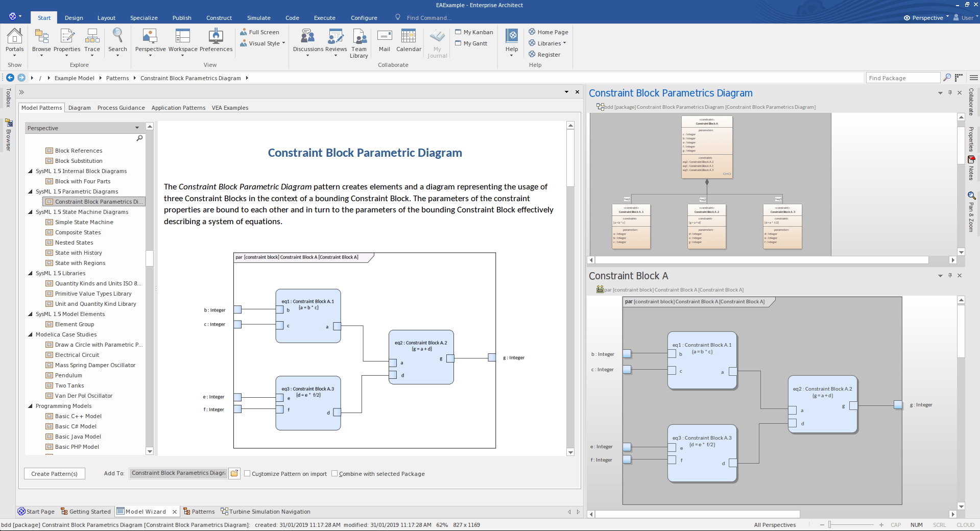This screenshot has height=531, width=980.
Task: Open the Perspective dropdown in Model Patterns
Action: pyautogui.click(x=136, y=128)
